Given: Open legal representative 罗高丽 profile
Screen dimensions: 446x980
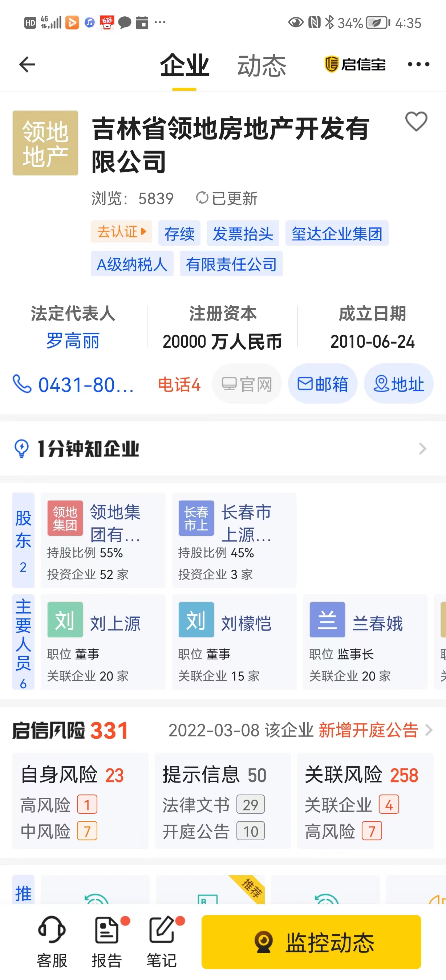Looking at the screenshot, I should point(73,340).
